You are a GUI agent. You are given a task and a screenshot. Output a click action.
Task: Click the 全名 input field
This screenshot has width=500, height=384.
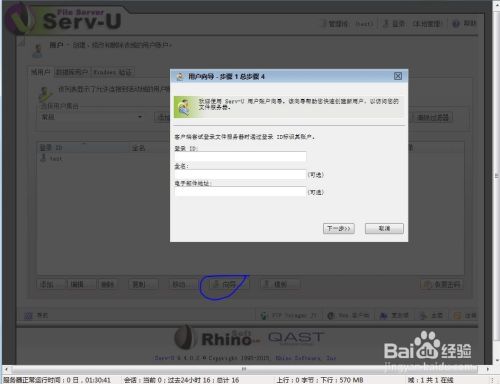point(240,174)
